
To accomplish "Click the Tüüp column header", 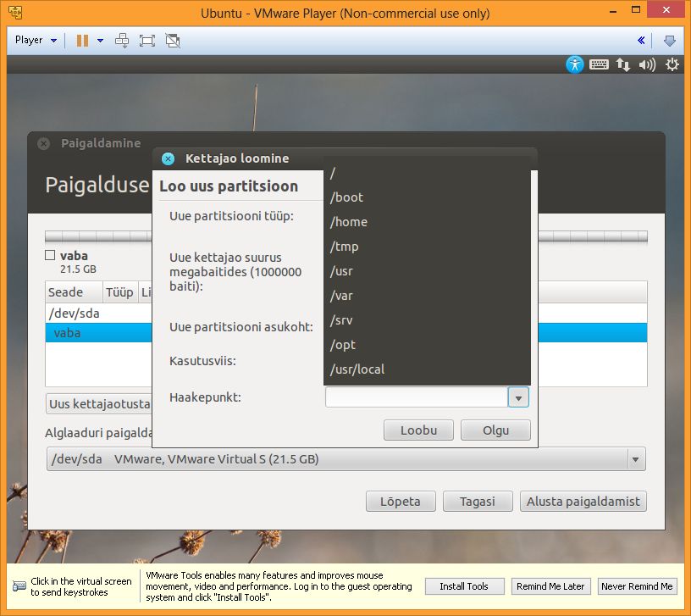I will tap(120, 292).
